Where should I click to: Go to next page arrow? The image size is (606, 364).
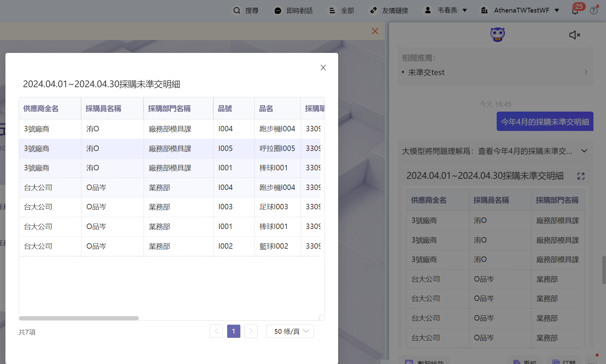[x=251, y=331]
